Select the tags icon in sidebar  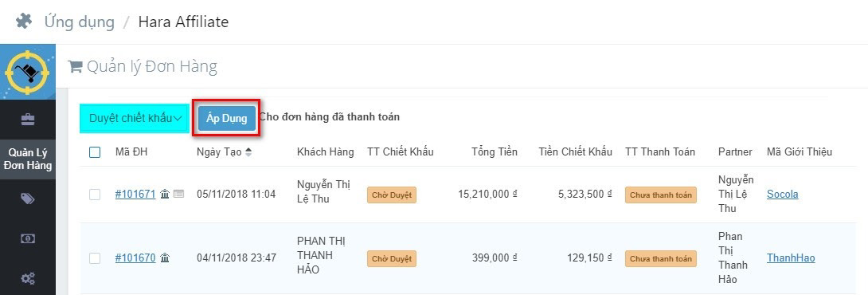[28, 199]
